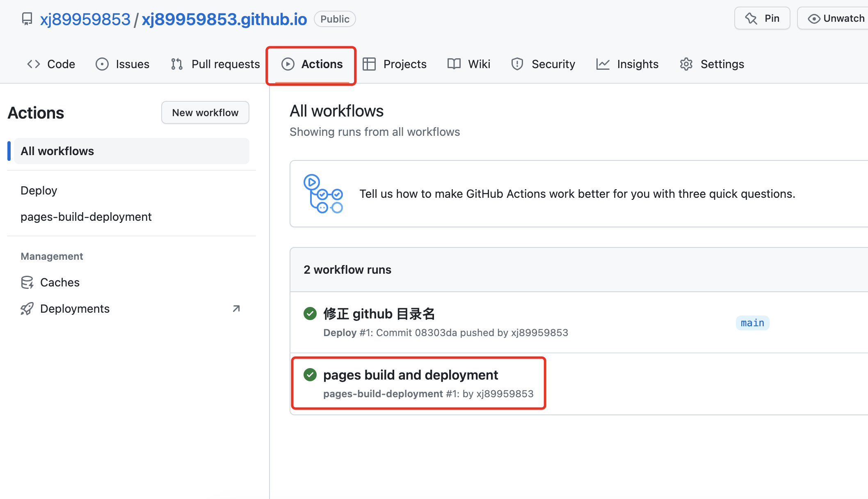Viewport: 868px width, 499px height.
Task: Open repository Settings tab
Action: (712, 64)
